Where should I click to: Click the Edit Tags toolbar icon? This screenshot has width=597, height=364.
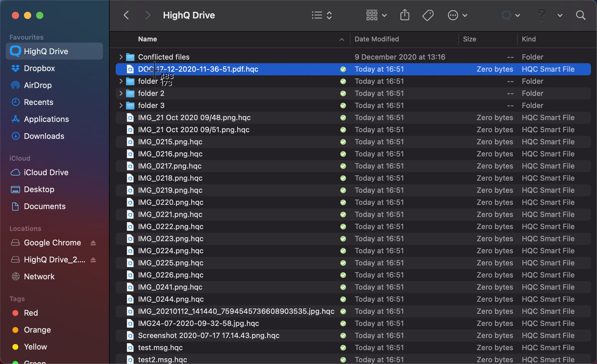pyautogui.click(x=428, y=15)
